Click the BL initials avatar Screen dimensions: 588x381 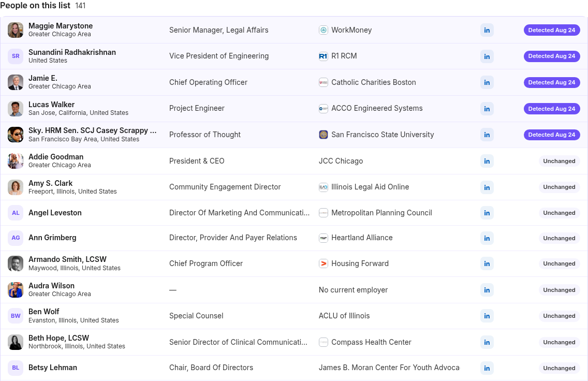click(x=16, y=368)
